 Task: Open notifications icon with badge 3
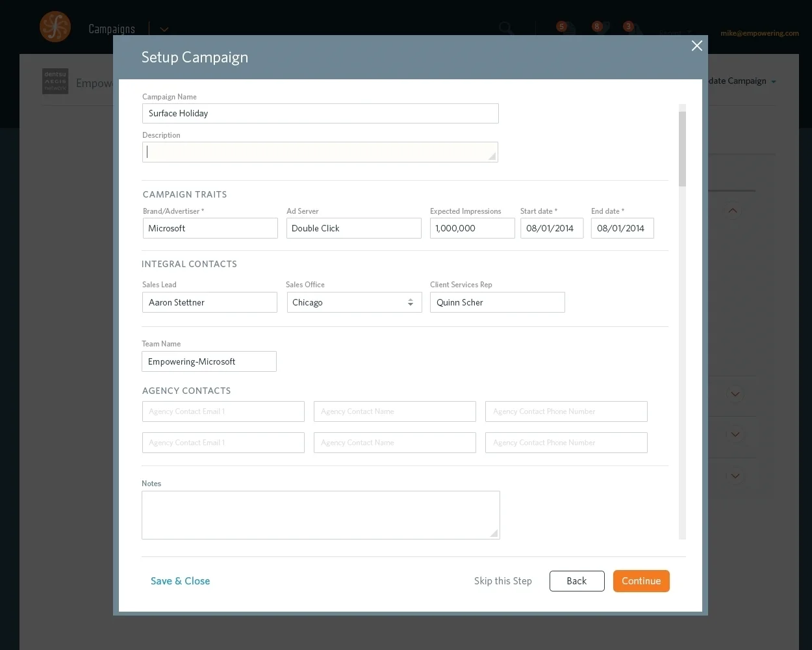coord(631,29)
